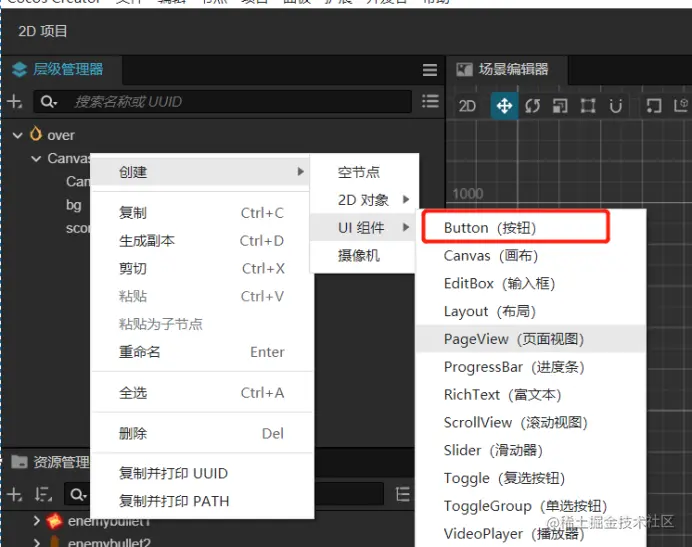Viewport: 692px width, 547px height.
Task: Select the rotate transform tool
Action: (532, 106)
